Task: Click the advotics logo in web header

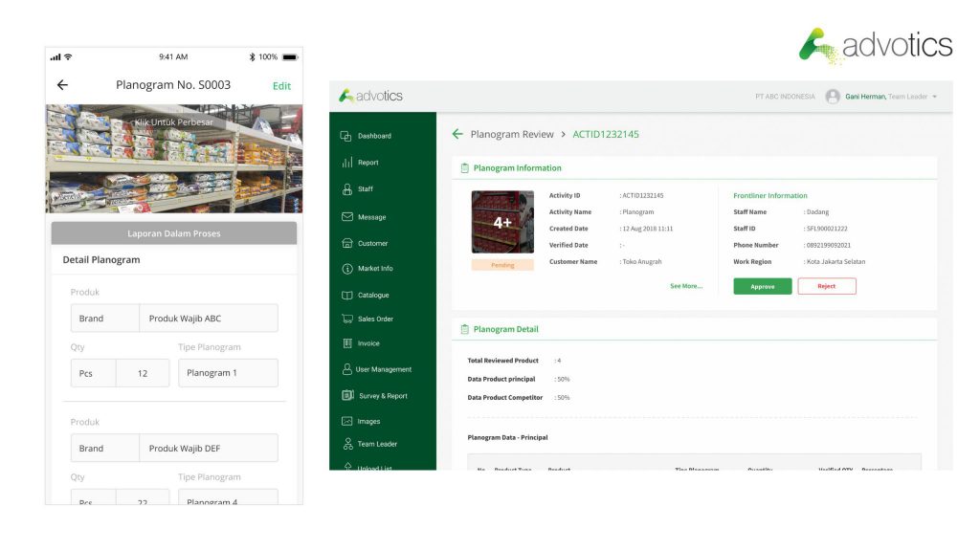Action: (370, 96)
